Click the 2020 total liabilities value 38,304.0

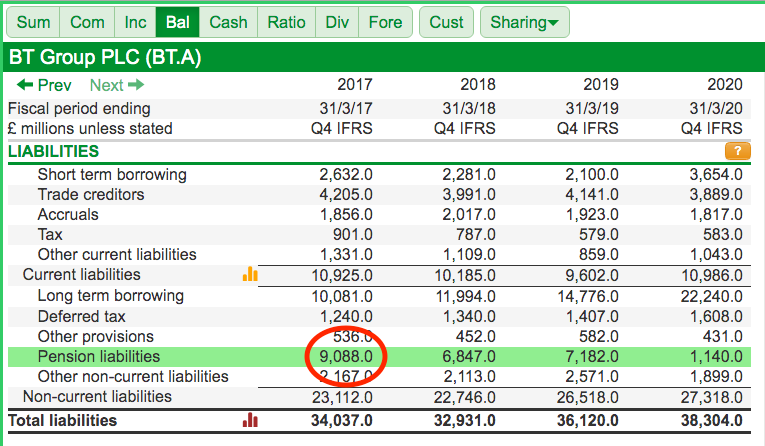point(711,421)
